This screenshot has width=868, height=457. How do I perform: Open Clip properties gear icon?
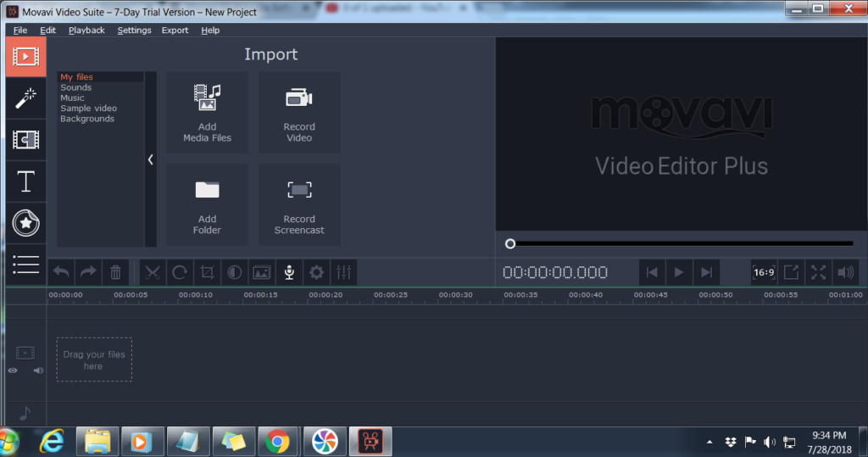click(316, 272)
